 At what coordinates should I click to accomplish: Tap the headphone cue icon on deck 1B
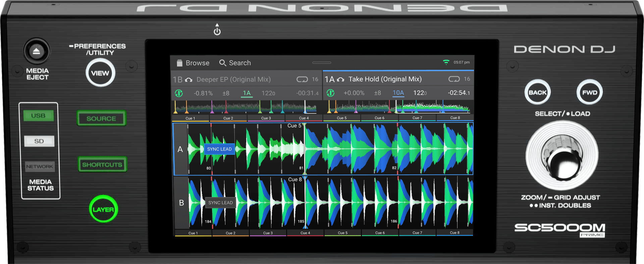(189, 80)
